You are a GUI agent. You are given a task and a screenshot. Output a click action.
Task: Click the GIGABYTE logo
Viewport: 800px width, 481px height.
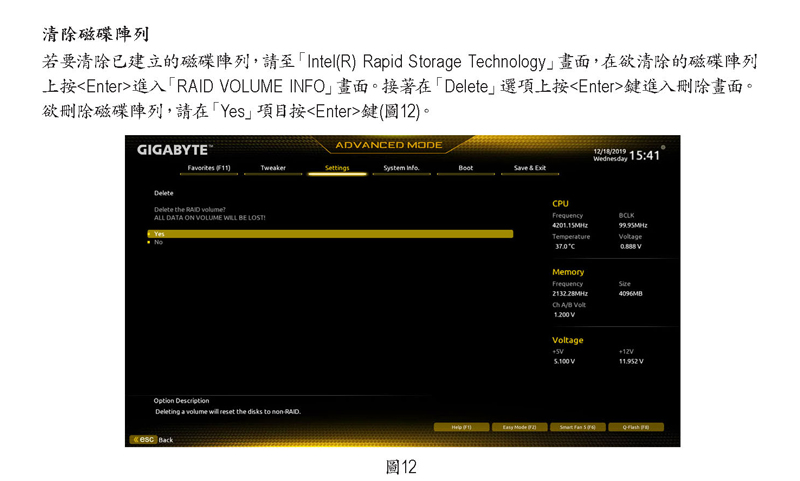[172, 150]
